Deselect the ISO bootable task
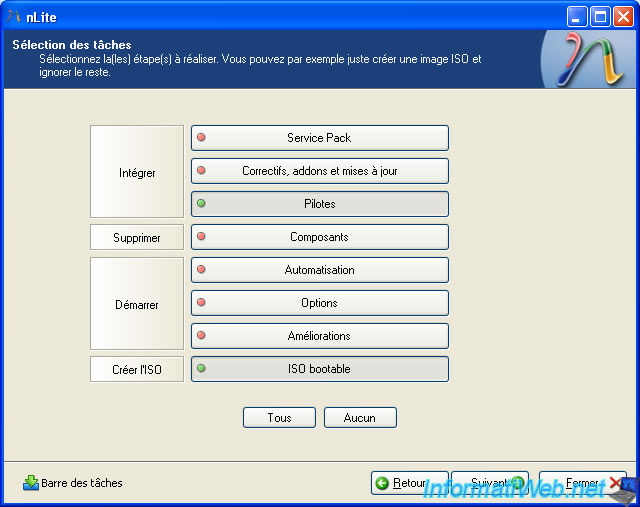Screen dimensions: 640x507 tap(320, 369)
